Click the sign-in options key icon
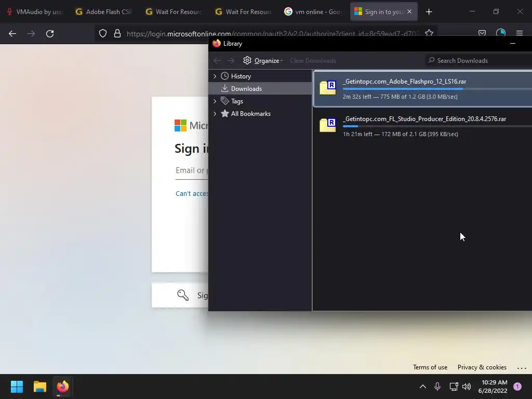 [x=183, y=295]
